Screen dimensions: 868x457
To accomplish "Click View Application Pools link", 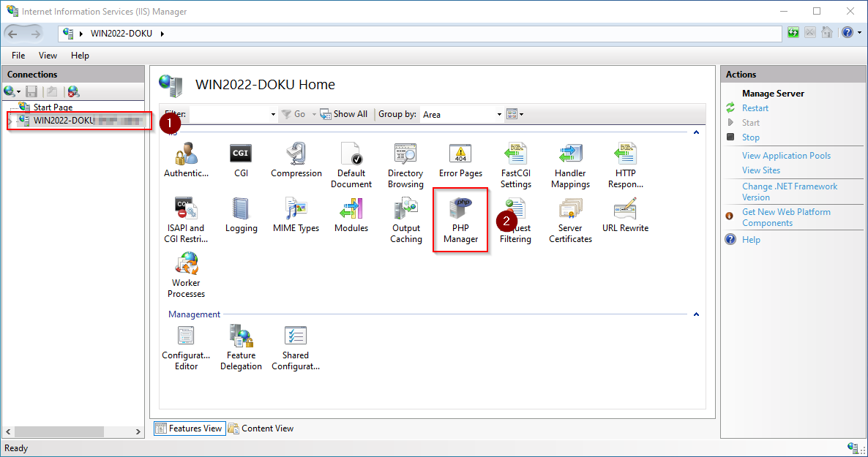I will pos(786,156).
